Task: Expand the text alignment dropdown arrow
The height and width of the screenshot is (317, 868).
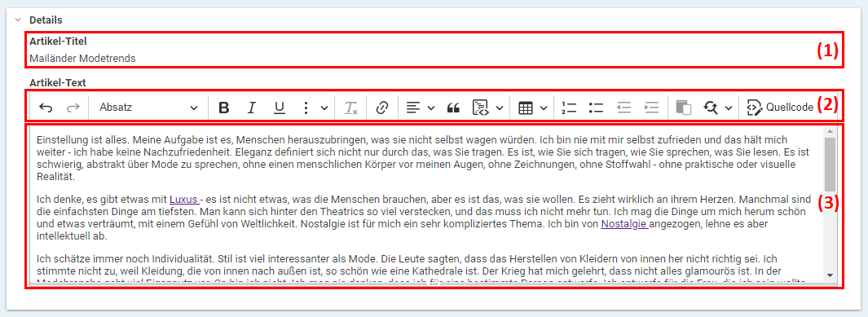Action: click(x=431, y=108)
